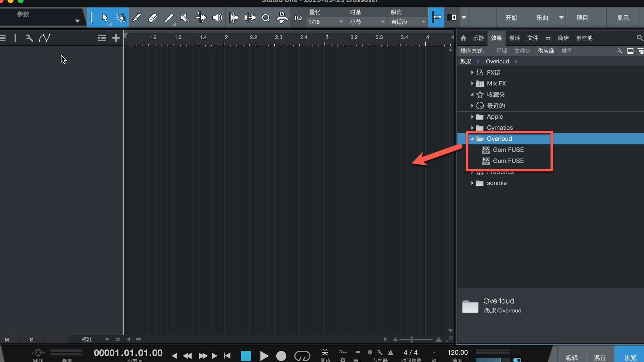Image resolution: width=644 pixels, height=362 pixels.
Task: Click the Record transport button
Action: coord(281,356)
